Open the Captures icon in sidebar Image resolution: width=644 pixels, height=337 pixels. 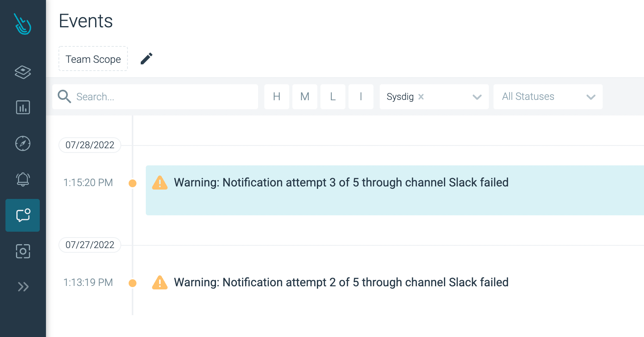(23, 251)
